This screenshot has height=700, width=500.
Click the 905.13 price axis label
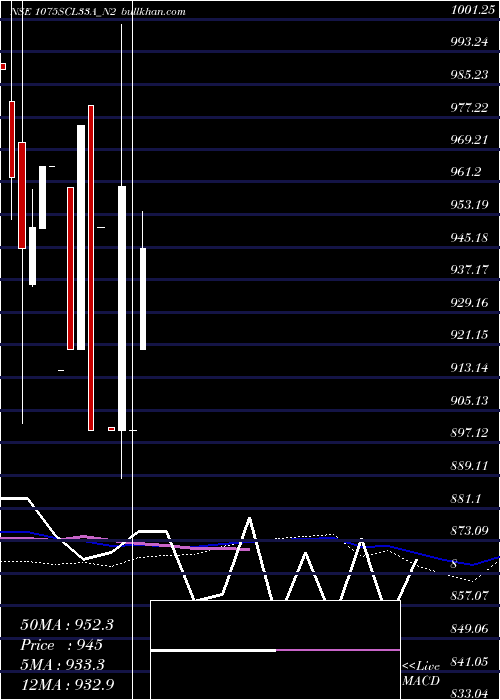pyautogui.click(x=469, y=400)
